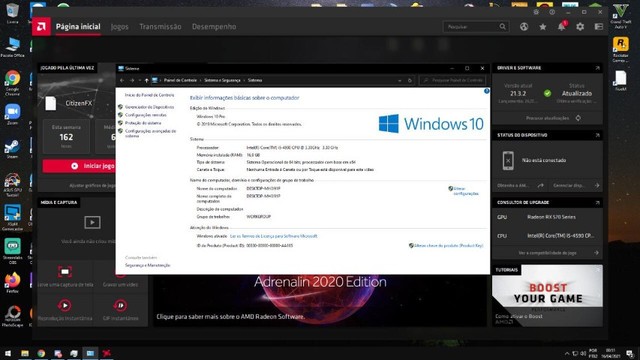Image resolution: width=640 pixels, height=360 pixels.
Task: Click the Iniciar jogo button
Action: 80,166
